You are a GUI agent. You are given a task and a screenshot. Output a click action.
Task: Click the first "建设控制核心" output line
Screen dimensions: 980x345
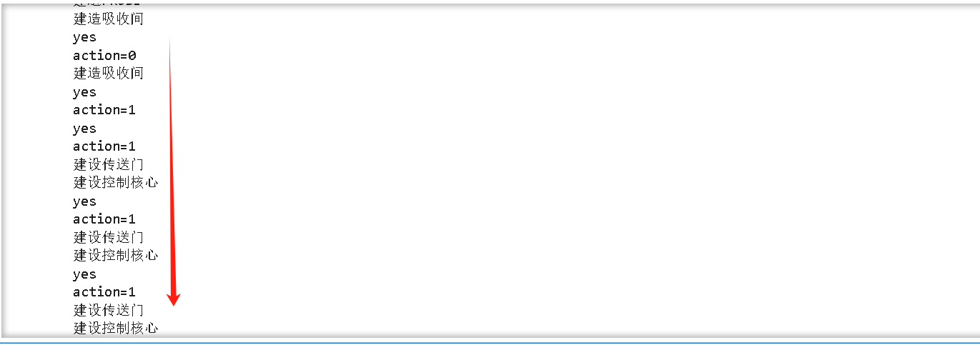[x=116, y=183]
